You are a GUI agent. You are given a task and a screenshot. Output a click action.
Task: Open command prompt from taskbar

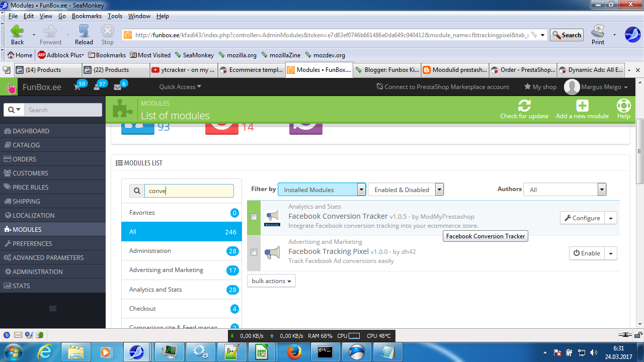click(325, 351)
